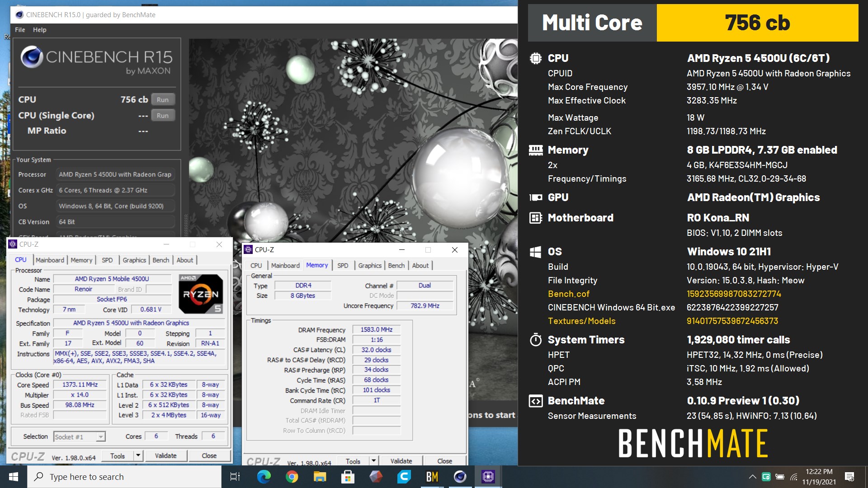Viewport: 868px width, 488px height.
Task: Click the BenchMate version code icon
Action: [536, 401]
